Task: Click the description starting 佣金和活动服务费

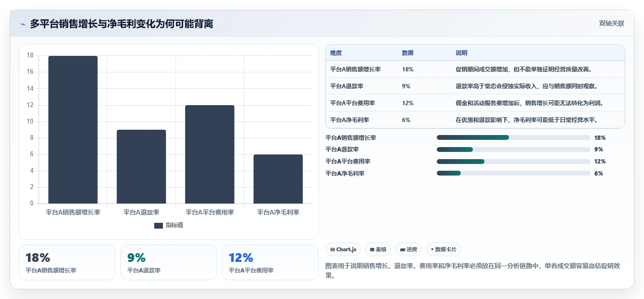Action: [529, 103]
